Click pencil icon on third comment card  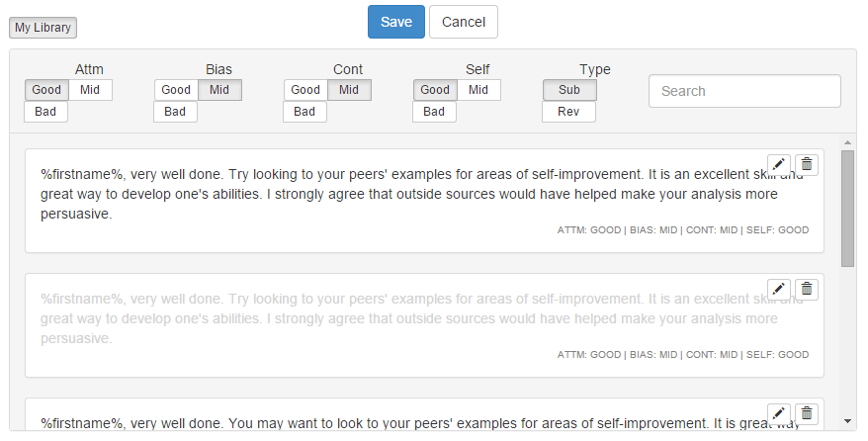(x=779, y=413)
